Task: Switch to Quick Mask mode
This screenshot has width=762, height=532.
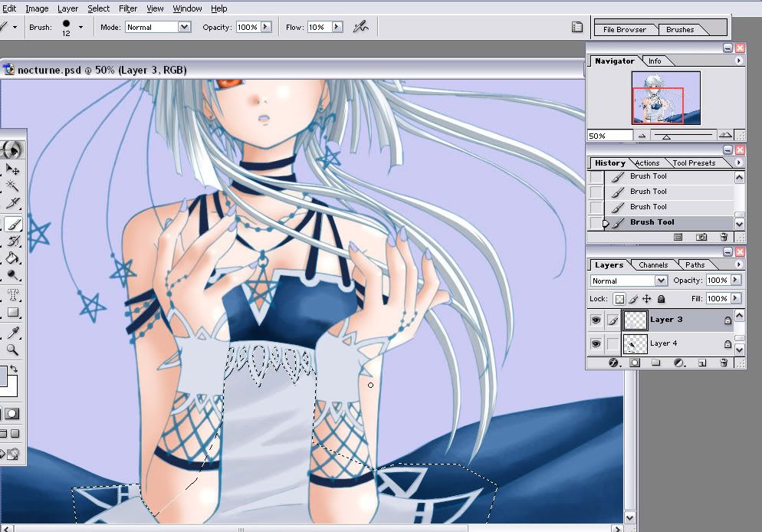Action: tap(12, 414)
